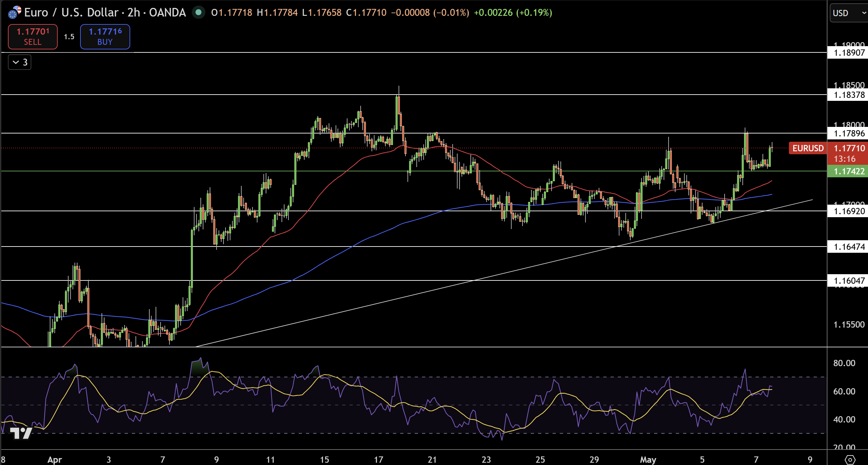Click the 15 date on time axis

coord(324,460)
